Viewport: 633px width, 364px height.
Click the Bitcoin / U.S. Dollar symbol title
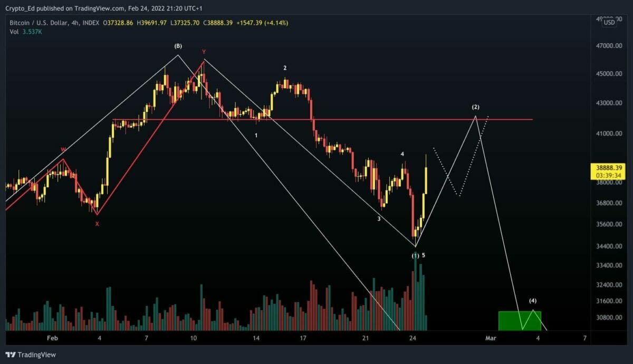click(41, 23)
